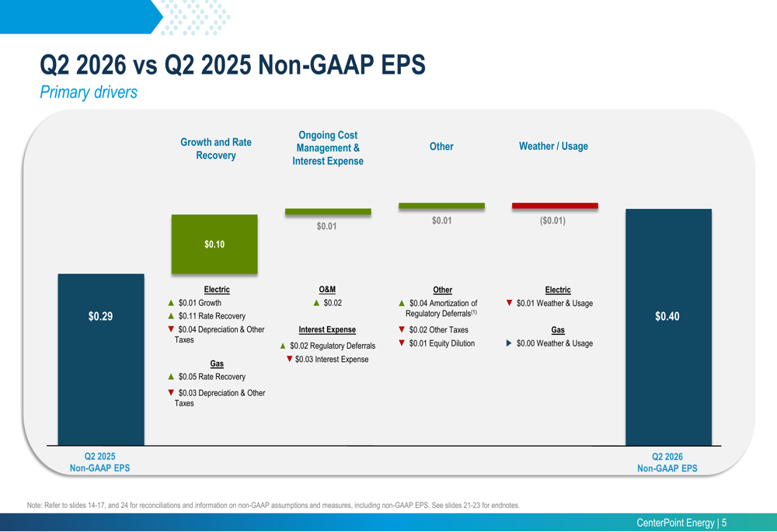Click the Q2 2026 vs Q2 2025 Non-GAAP EPS title
Viewport: 777px width, 532px height.
[x=232, y=64]
